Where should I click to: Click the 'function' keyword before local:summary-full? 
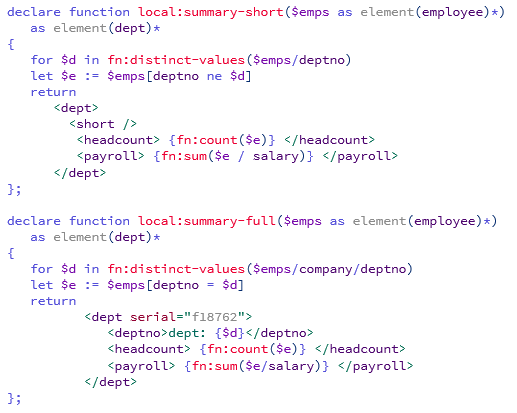point(99,221)
